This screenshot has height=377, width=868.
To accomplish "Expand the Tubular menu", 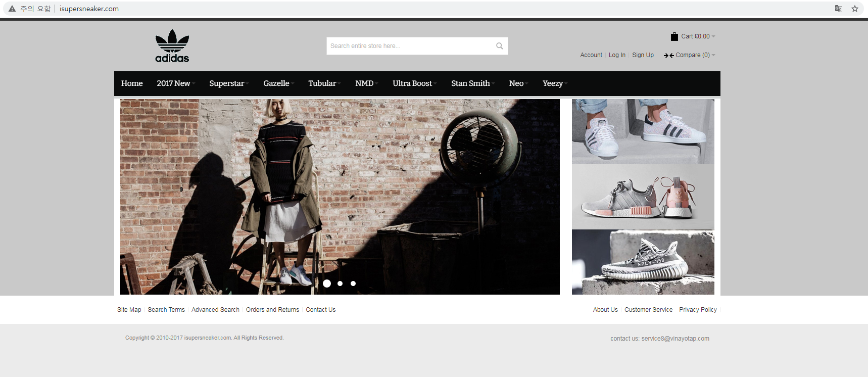I will (324, 83).
